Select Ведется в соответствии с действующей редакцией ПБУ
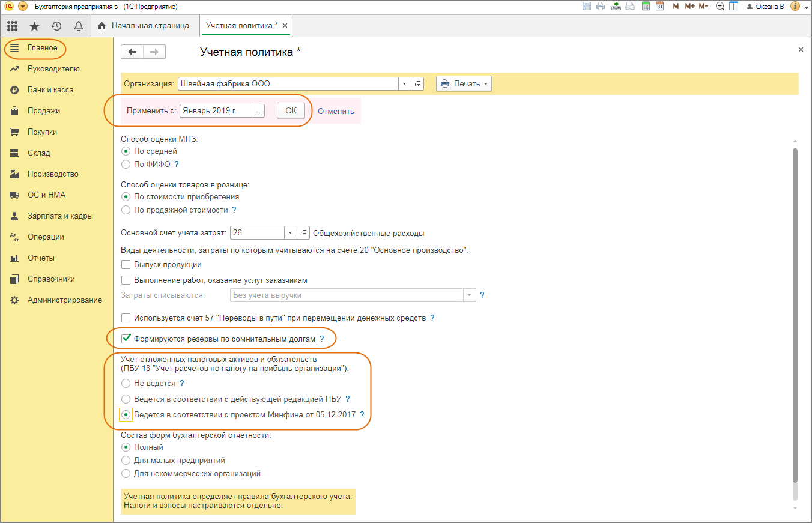Screen dimensions: 812x523 (x=126, y=399)
